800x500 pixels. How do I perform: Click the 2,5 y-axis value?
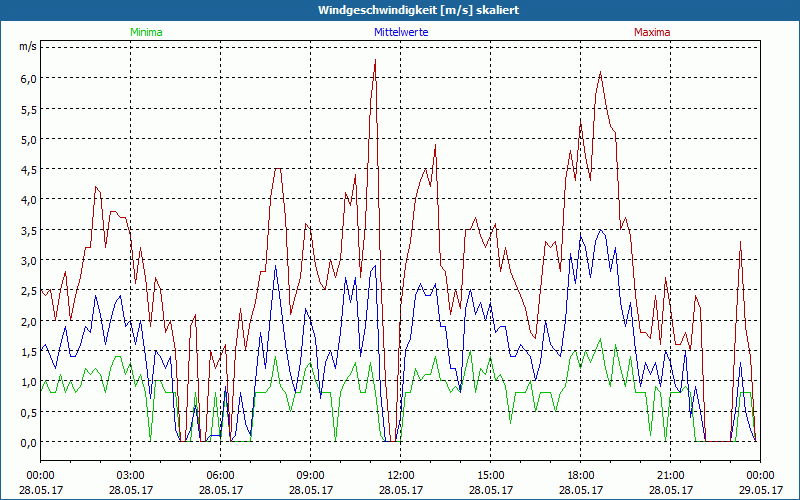(29, 291)
